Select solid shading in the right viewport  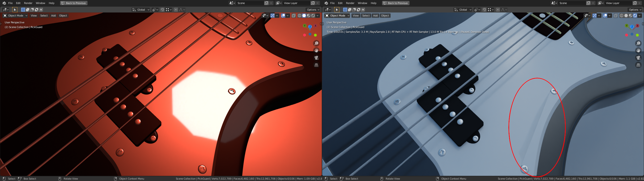pyautogui.click(x=626, y=16)
